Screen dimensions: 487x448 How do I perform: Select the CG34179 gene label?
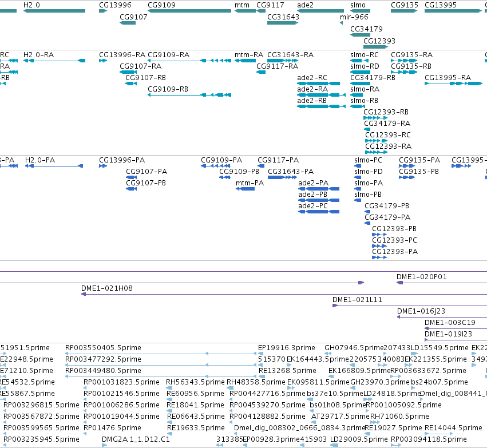click(x=366, y=29)
